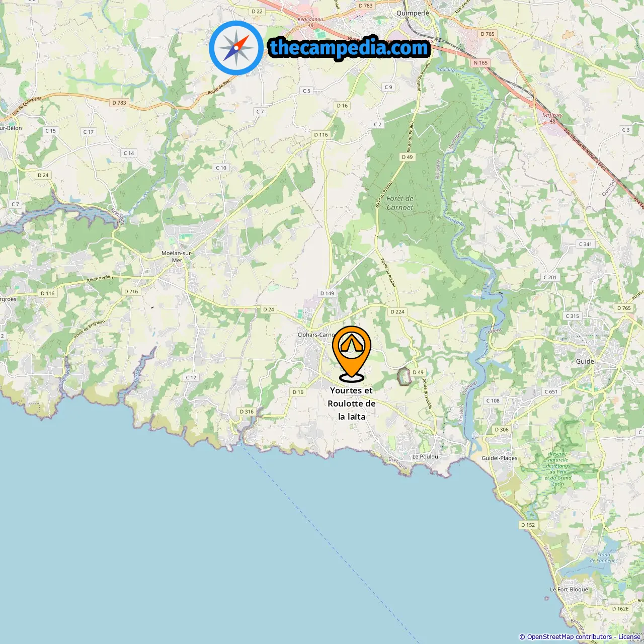Screen dimensions: 644x644
Task: Click the D 783 road shield near Route de Riec
Action: [119, 103]
